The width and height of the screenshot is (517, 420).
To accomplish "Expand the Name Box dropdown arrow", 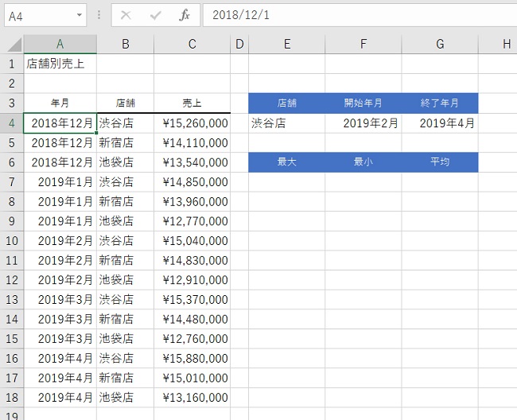I will pyautogui.click(x=80, y=15).
